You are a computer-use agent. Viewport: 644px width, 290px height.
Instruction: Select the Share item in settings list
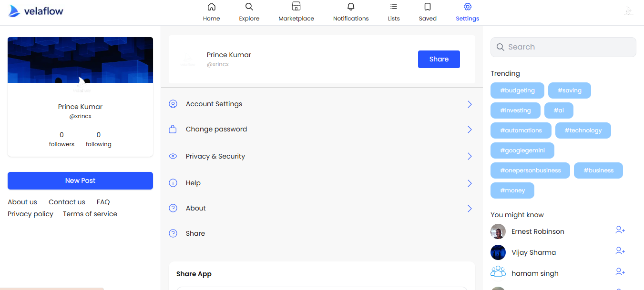pos(195,234)
